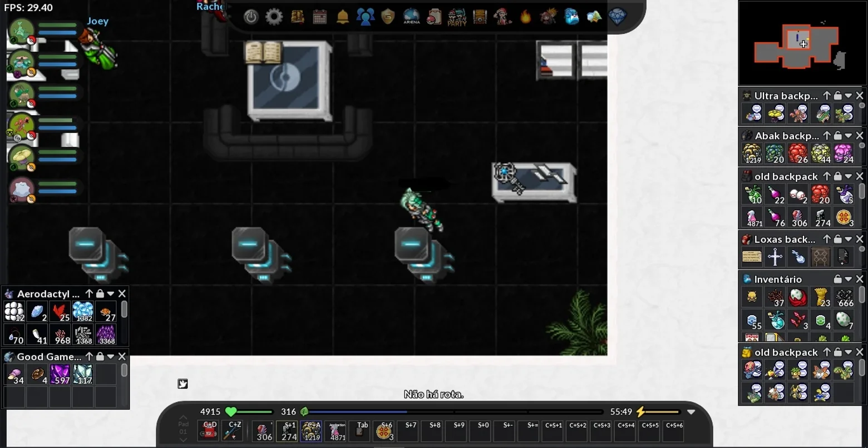868x448 pixels.
Task: Collapse the Inventário panel arrow
Action: click(x=849, y=279)
